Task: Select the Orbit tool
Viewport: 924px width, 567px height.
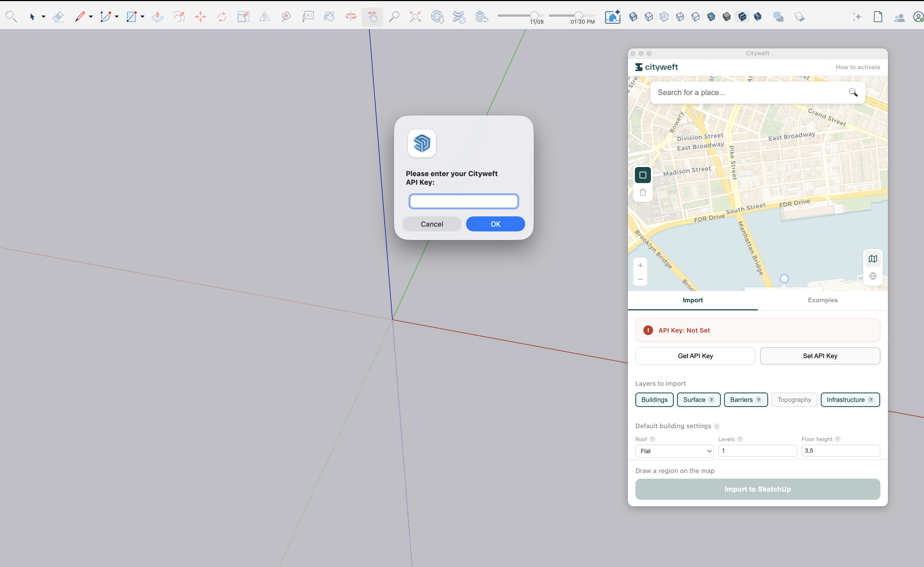Action: (350, 16)
